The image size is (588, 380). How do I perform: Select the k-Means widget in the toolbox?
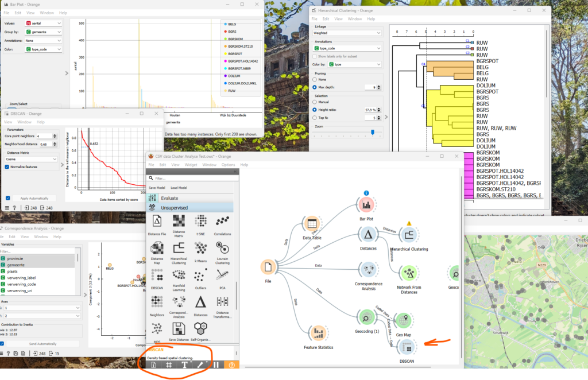(201, 248)
